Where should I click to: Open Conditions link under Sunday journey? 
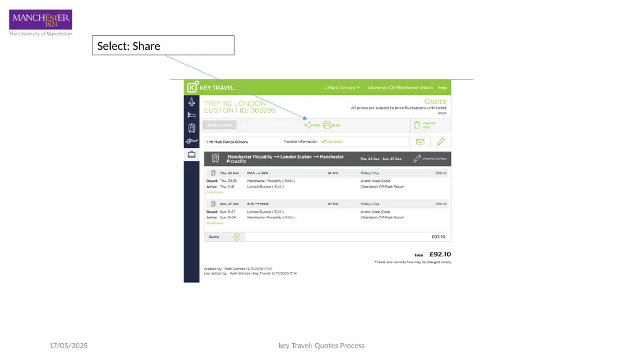[x=215, y=223]
